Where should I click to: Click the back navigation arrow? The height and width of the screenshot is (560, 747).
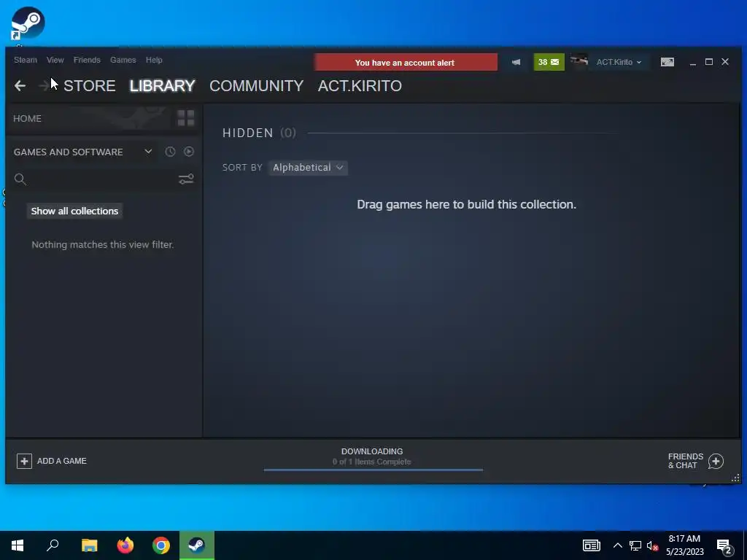(20, 86)
